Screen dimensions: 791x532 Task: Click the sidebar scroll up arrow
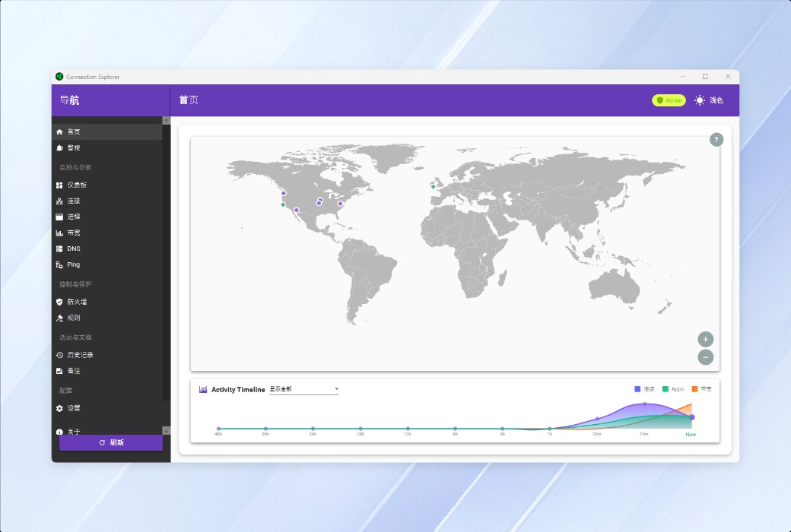click(x=166, y=121)
